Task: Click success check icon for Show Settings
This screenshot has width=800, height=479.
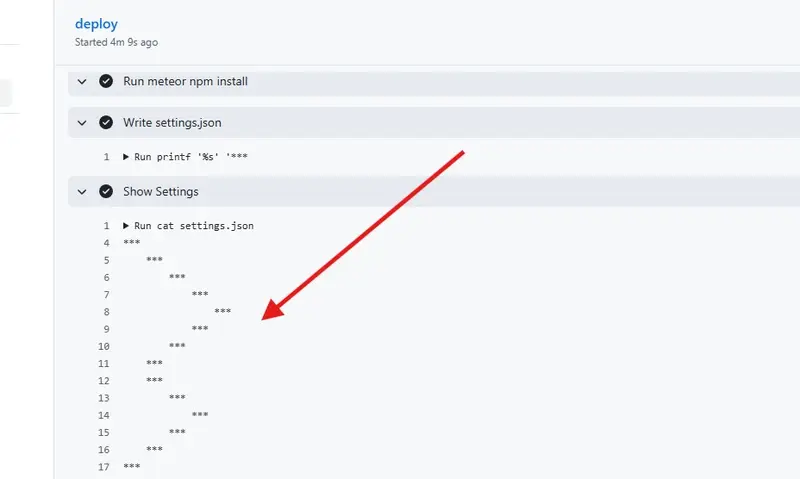Action: click(x=106, y=191)
